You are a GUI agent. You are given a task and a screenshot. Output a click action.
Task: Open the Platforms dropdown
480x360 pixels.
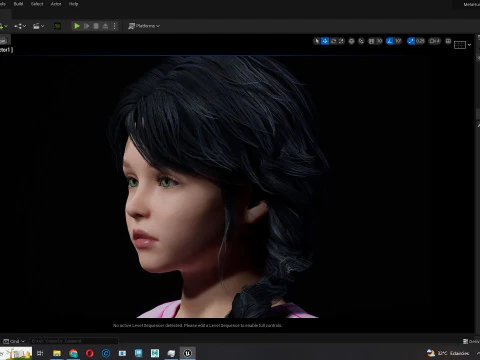[144, 26]
